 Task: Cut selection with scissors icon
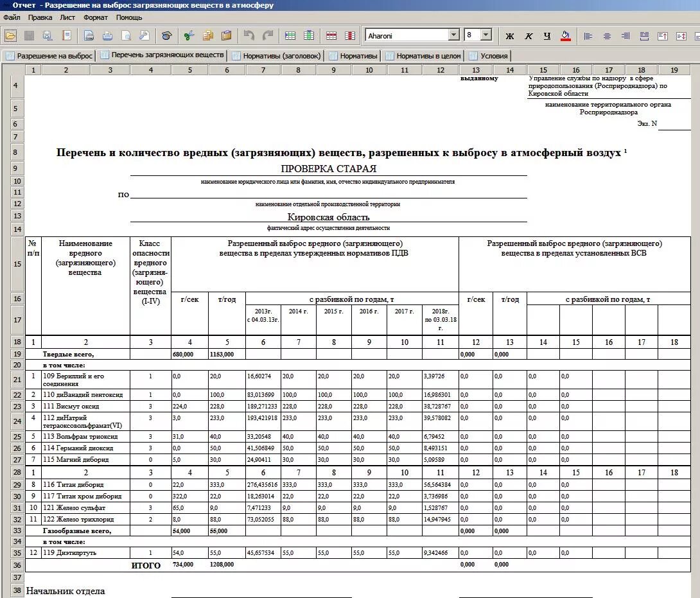pyautogui.click(x=189, y=36)
